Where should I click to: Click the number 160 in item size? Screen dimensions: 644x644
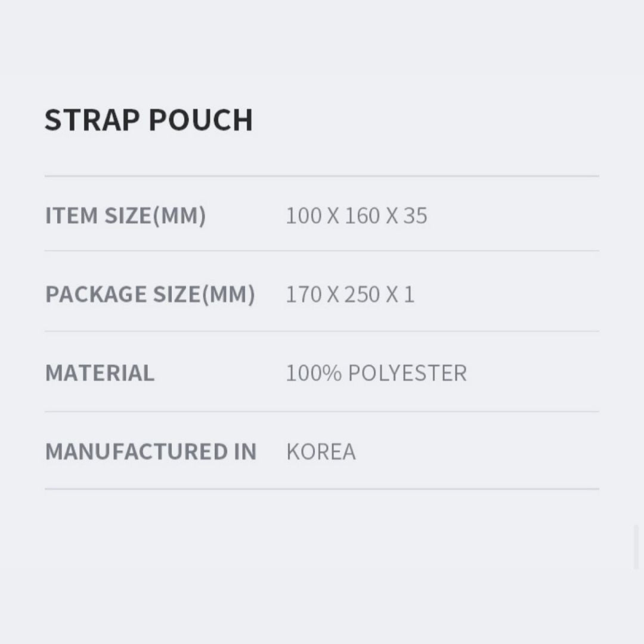[x=363, y=216]
